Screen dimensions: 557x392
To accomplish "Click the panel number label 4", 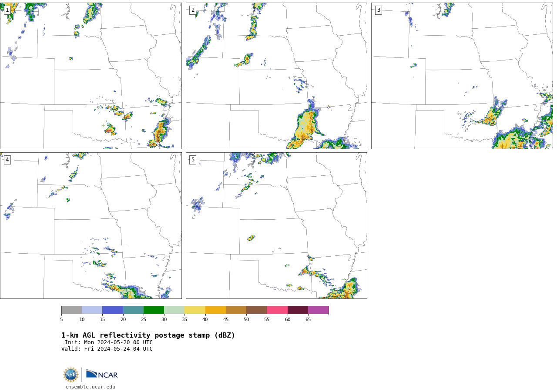I will (x=7, y=160).
